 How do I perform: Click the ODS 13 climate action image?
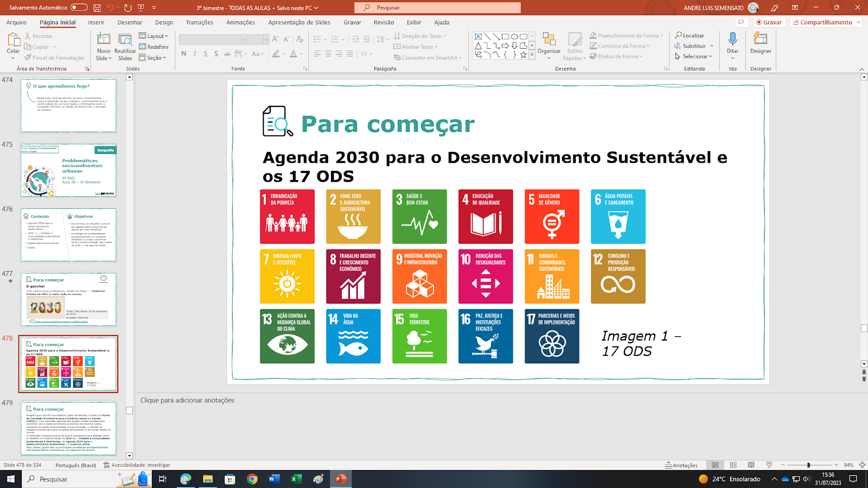[287, 336]
